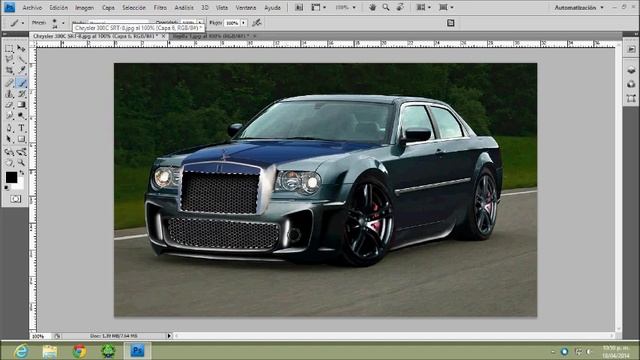Open the Capa menu
640x360 pixels.
(x=108, y=7)
